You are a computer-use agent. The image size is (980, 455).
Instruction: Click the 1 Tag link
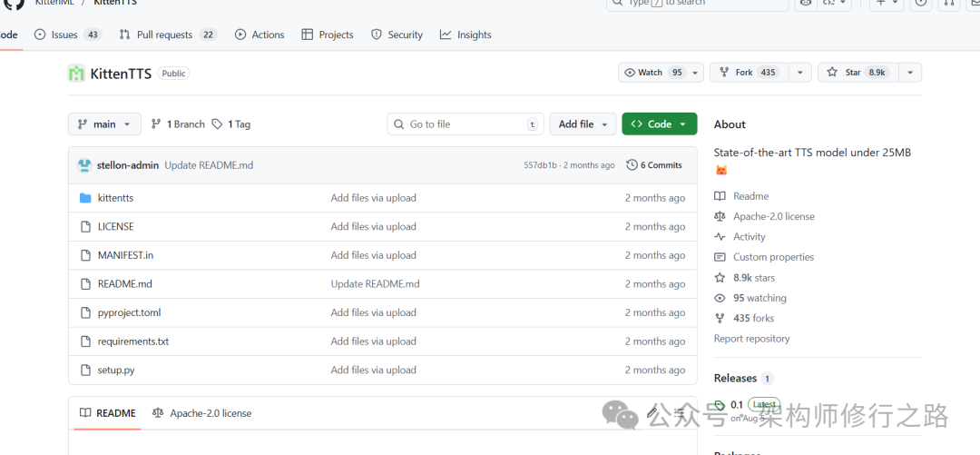pos(231,124)
